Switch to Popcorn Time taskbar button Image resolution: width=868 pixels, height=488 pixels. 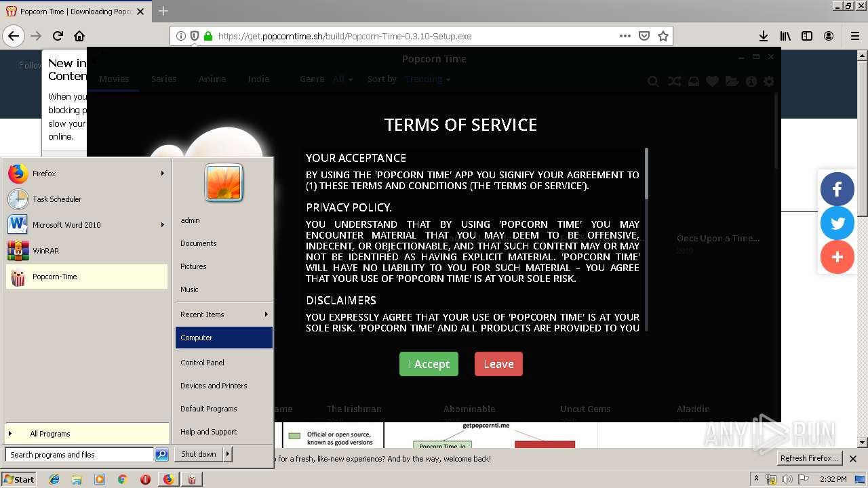coord(192,479)
